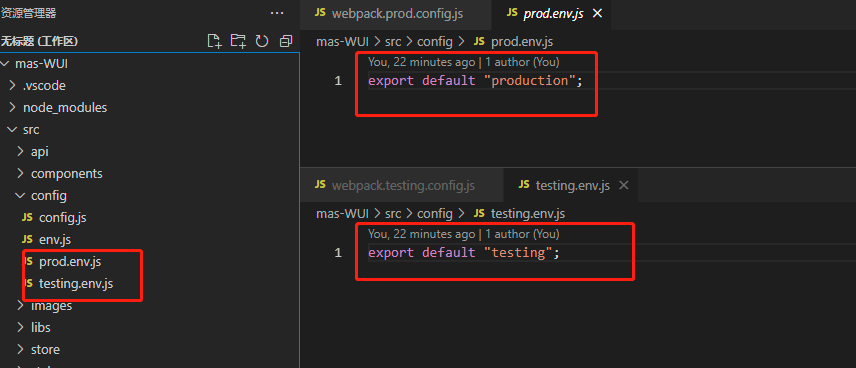Image resolution: width=856 pixels, height=368 pixels.
Task: Click the JS icon beside config.js file
Action: pyautogui.click(x=27, y=217)
